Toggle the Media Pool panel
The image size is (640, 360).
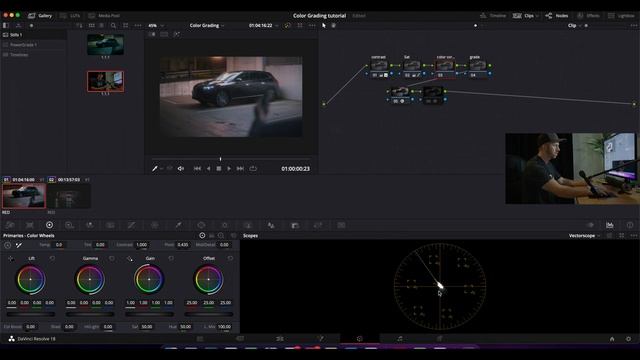pos(104,16)
